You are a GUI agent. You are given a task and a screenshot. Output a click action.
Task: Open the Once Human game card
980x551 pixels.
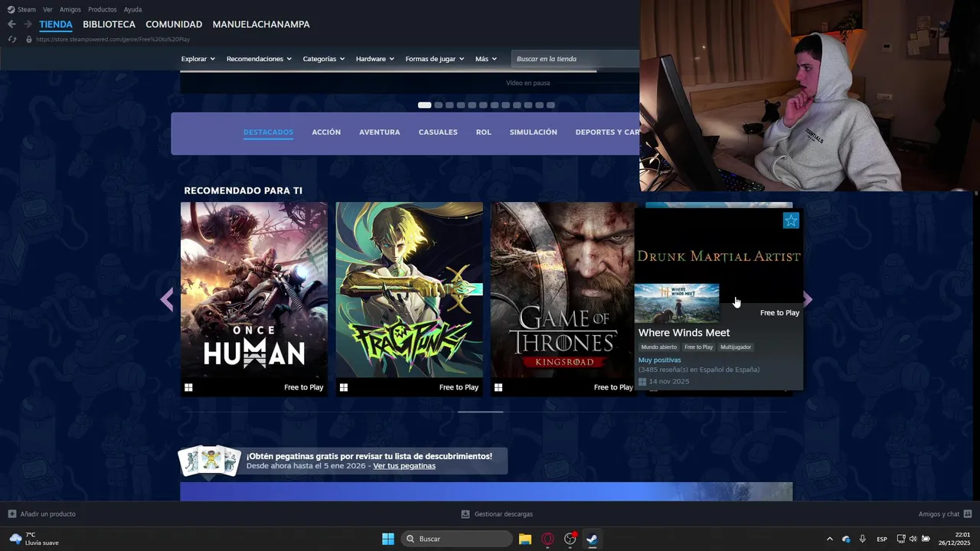coord(254,299)
